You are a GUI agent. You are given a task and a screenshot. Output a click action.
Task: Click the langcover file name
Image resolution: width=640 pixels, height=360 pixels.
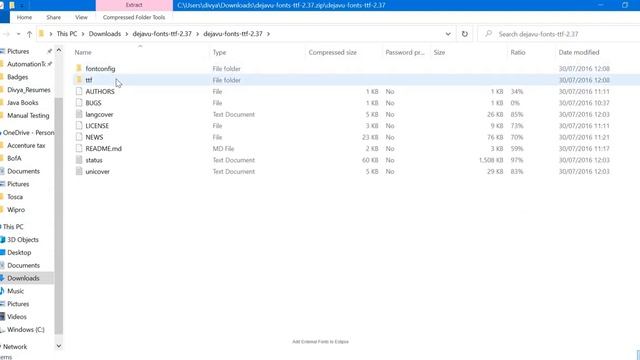tap(99, 114)
